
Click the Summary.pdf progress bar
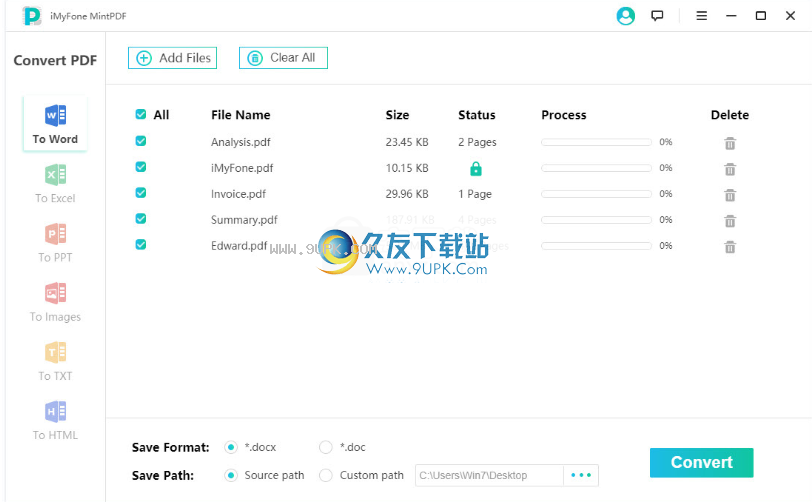point(597,220)
